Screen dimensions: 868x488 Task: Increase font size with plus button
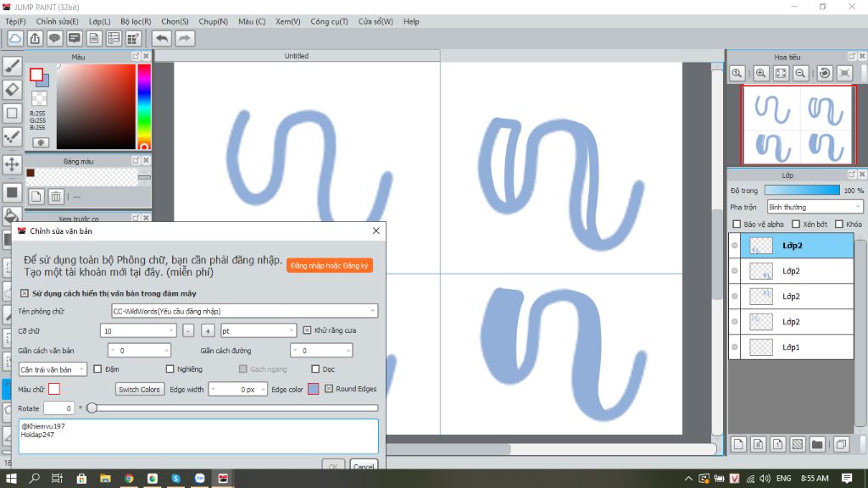pyautogui.click(x=208, y=331)
